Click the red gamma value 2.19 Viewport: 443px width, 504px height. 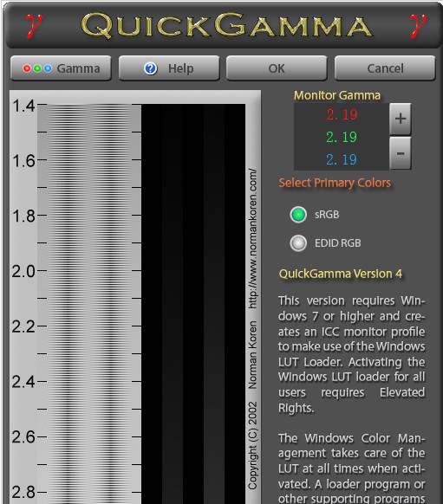pyautogui.click(x=342, y=115)
